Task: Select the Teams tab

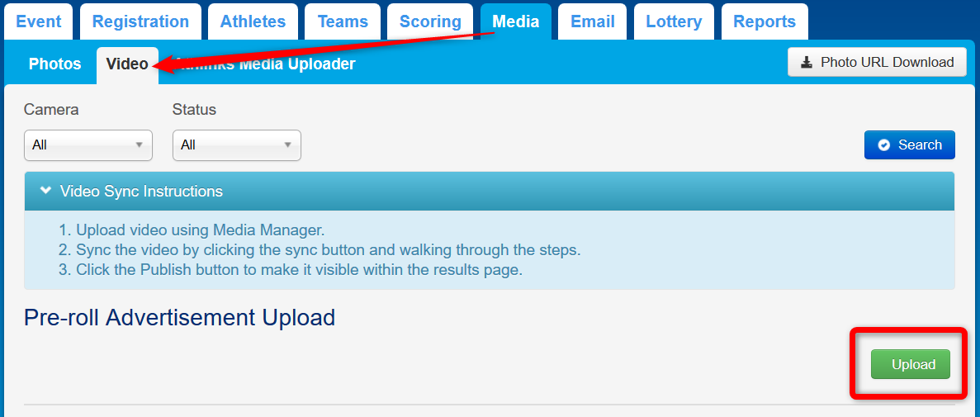Action: pos(343,22)
